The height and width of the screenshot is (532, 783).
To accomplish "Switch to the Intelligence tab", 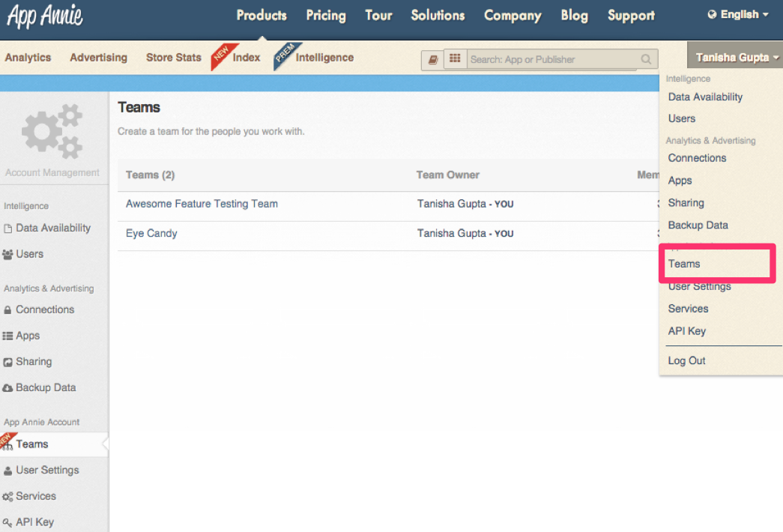I will (x=324, y=58).
